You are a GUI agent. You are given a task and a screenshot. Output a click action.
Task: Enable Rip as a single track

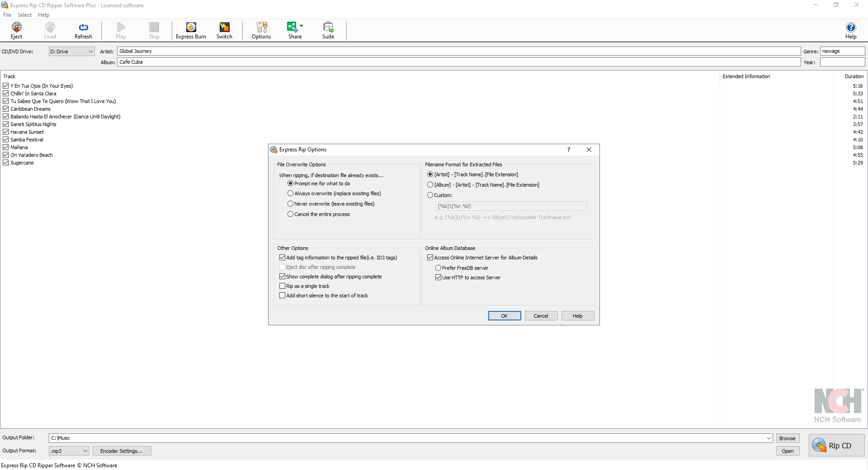(x=282, y=286)
